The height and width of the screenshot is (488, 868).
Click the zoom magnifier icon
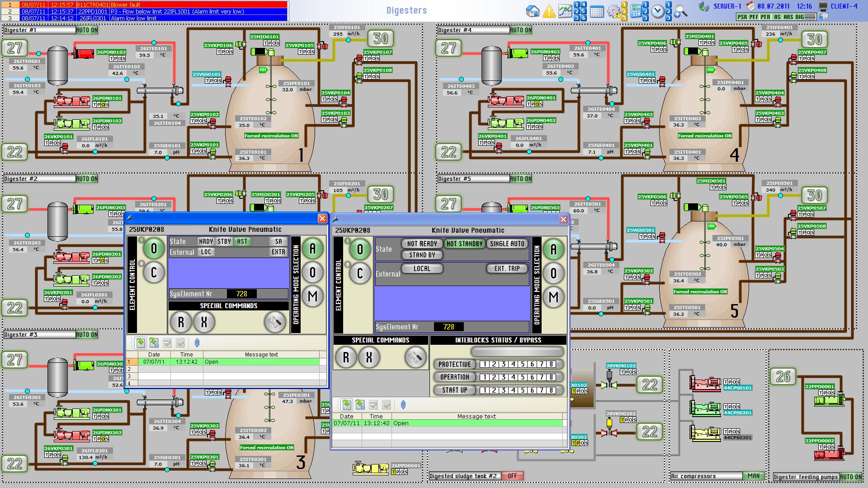tap(680, 11)
